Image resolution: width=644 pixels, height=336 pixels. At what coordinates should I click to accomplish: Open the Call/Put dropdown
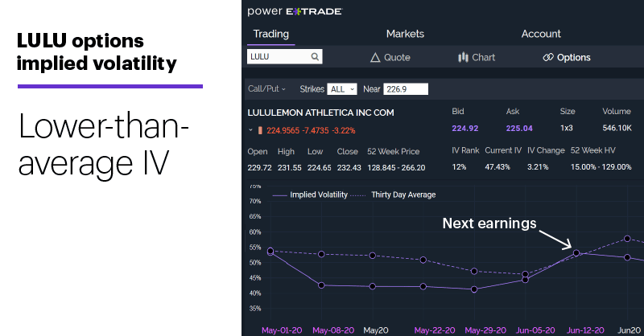pyautogui.click(x=266, y=88)
